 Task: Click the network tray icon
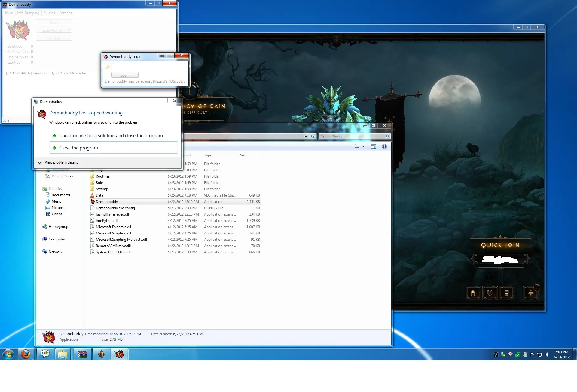click(x=539, y=354)
